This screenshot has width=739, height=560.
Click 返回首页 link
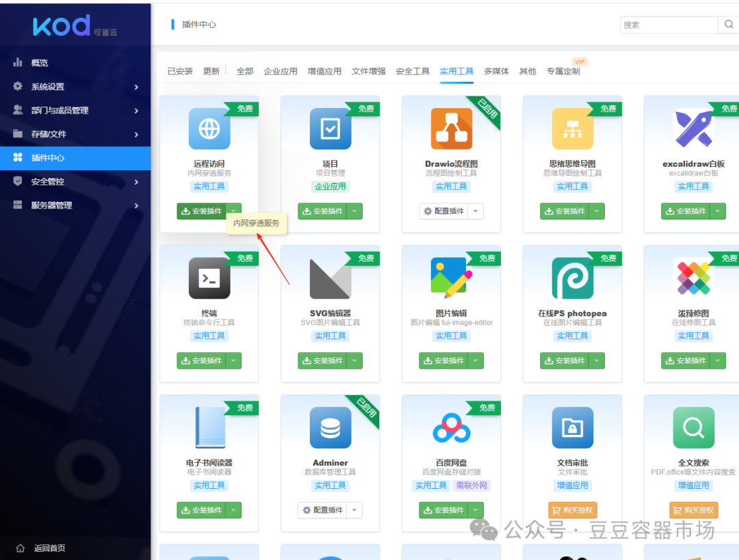(49, 548)
